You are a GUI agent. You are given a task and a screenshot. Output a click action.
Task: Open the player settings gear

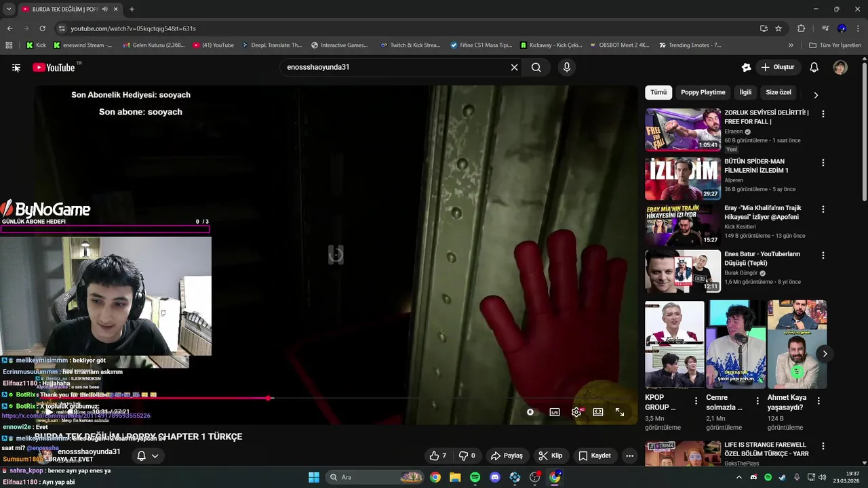coord(576,411)
